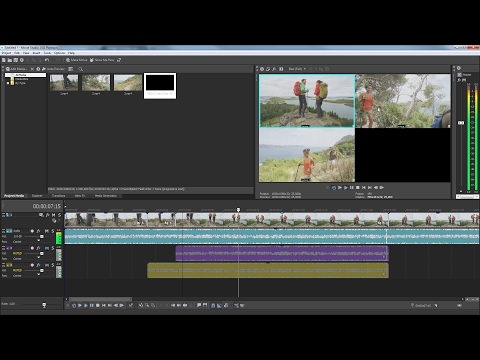Toggle loop playback under video preview
Screen dimensions: 480x360
click(334, 188)
